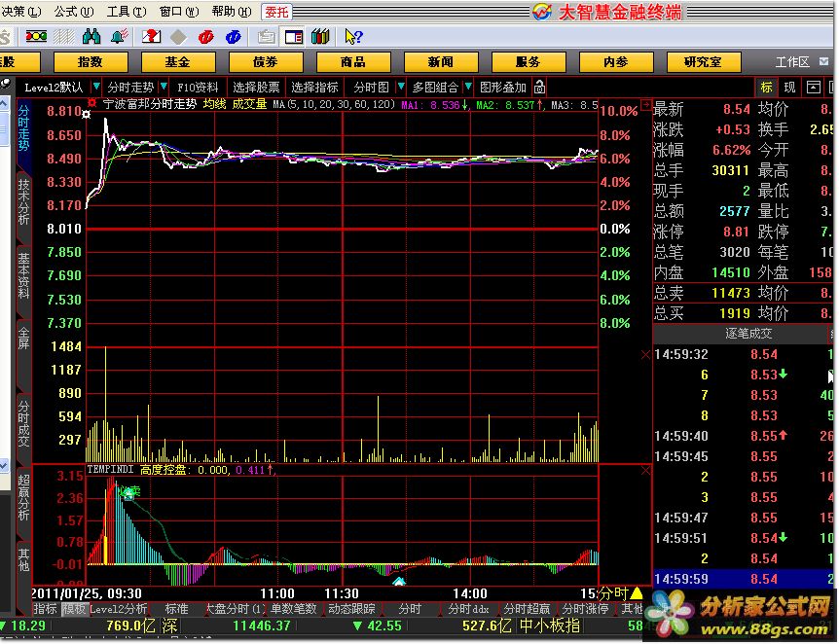Toggle the 现 display mode button
Viewport: 839px width, 644px height.
pos(789,87)
